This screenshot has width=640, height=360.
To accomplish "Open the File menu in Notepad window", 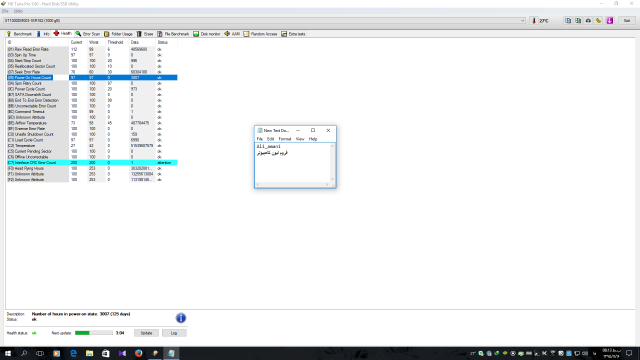I will (x=260, y=139).
